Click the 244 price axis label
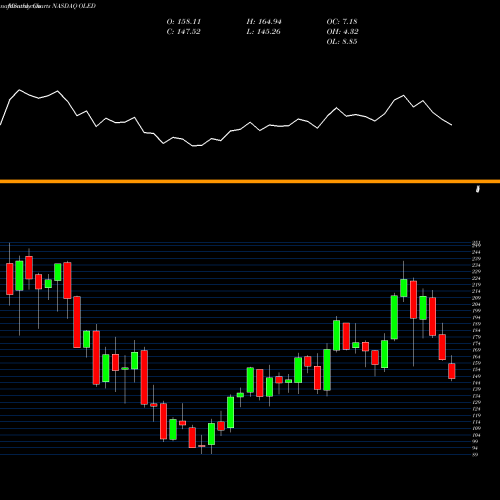The image size is (500, 500). [x=476, y=252]
